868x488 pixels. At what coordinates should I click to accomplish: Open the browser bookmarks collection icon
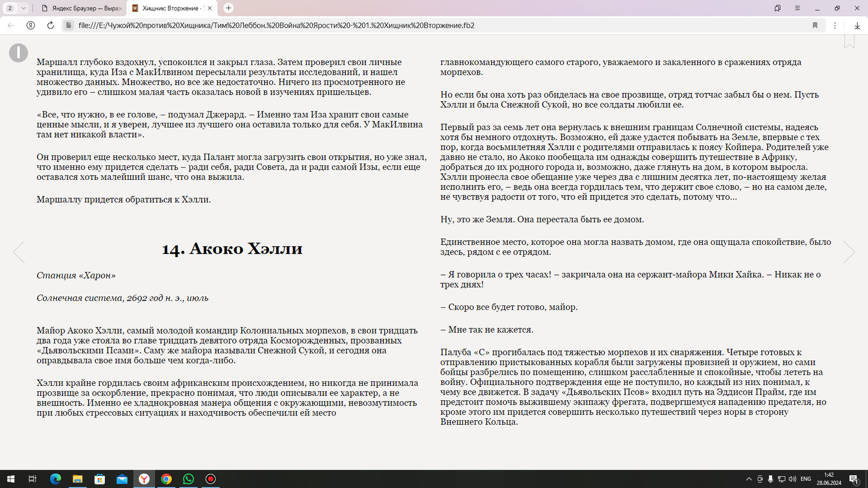(x=777, y=8)
